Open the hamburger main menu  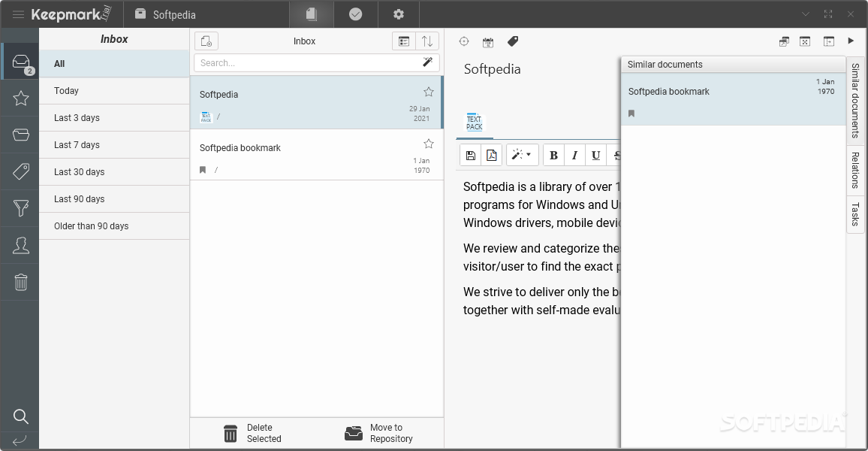point(18,14)
